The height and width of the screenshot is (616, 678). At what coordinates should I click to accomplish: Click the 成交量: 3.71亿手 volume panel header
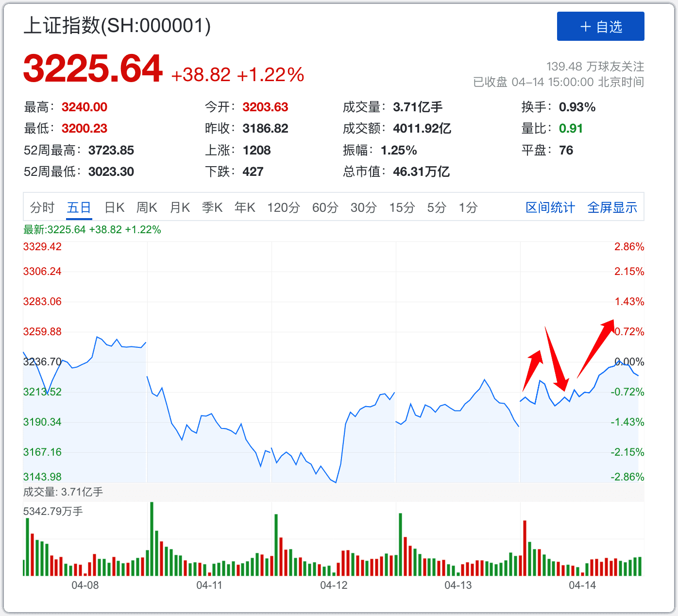(63, 492)
